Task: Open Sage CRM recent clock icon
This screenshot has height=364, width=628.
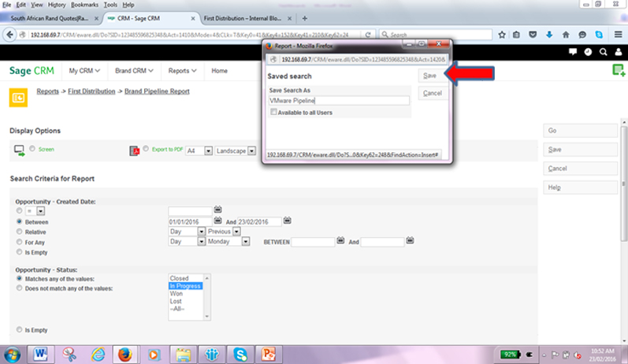Action: [588, 52]
